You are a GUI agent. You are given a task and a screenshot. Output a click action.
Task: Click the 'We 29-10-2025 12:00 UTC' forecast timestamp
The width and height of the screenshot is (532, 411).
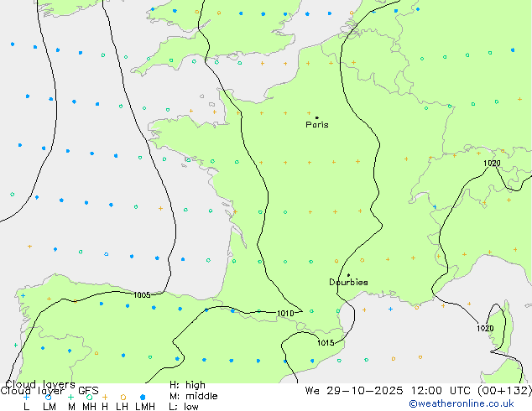pos(388,391)
